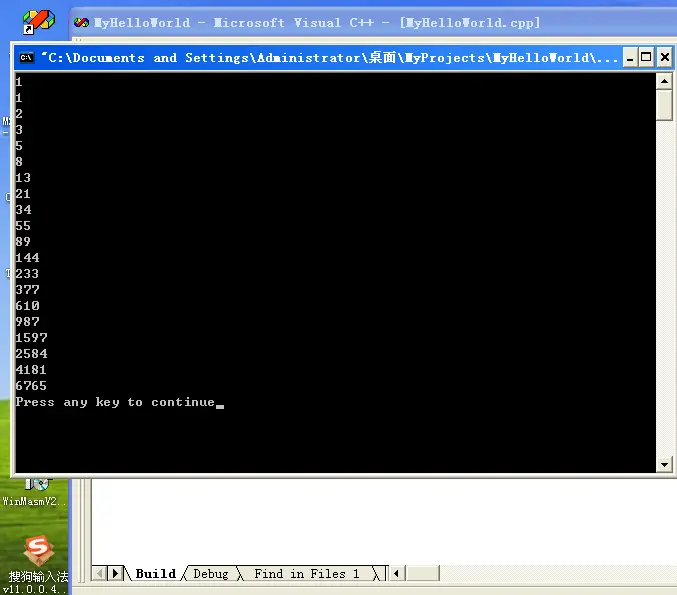
Task: Maximize the console output window
Action: (646, 58)
